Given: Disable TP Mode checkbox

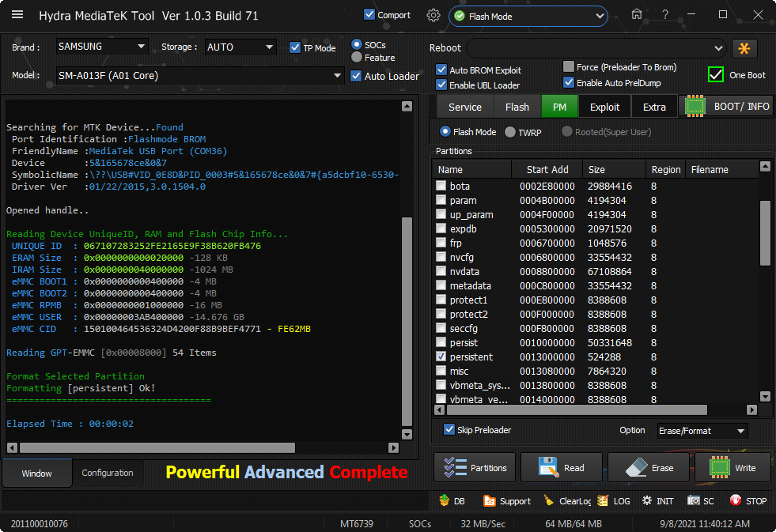Looking at the screenshot, I should tap(295, 47).
